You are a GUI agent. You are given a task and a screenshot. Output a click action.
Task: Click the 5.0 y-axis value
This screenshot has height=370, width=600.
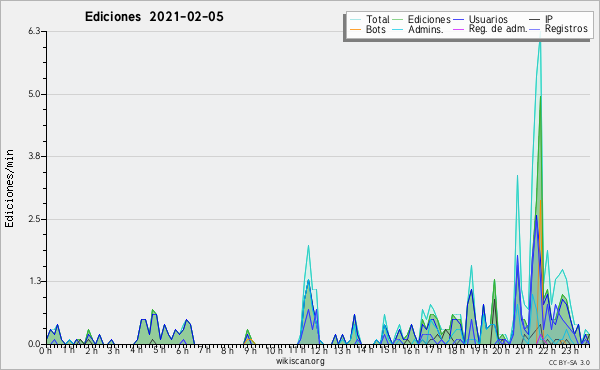34,94
